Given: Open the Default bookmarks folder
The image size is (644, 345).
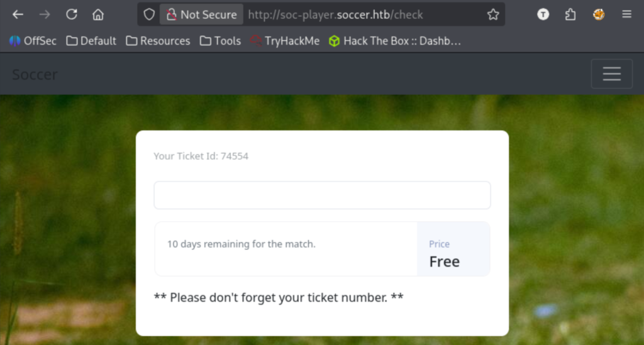Looking at the screenshot, I should coord(91,41).
